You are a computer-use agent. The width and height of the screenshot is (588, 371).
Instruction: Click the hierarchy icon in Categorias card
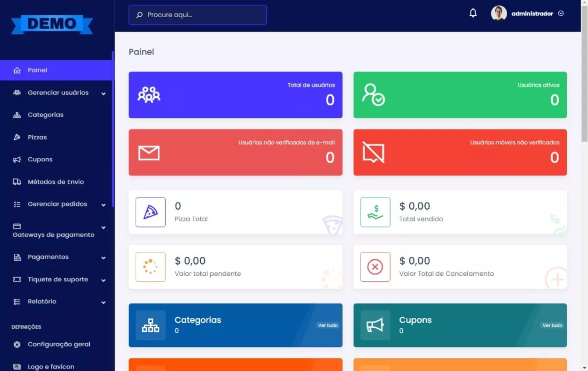click(x=150, y=325)
